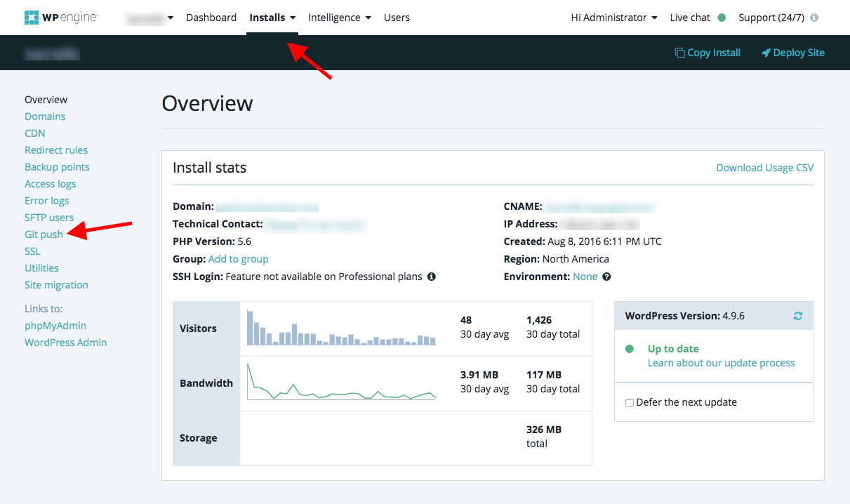Go to Dashboard in top navigation
This screenshot has height=504, width=850.
tap(211, 18)
